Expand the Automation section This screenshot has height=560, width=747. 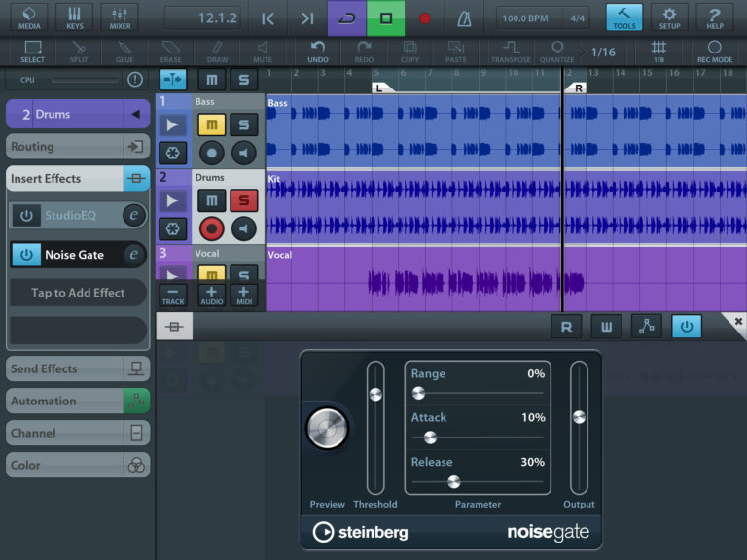point(78,401)
